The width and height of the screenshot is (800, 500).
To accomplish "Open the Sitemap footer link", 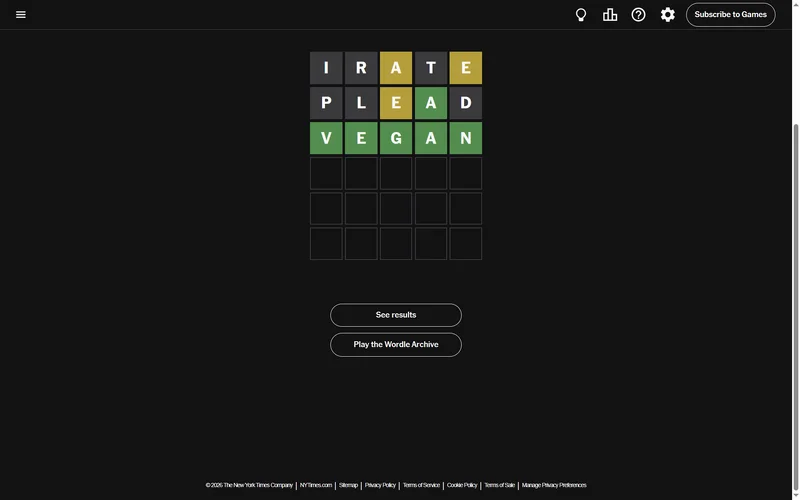I will (348, 485).
